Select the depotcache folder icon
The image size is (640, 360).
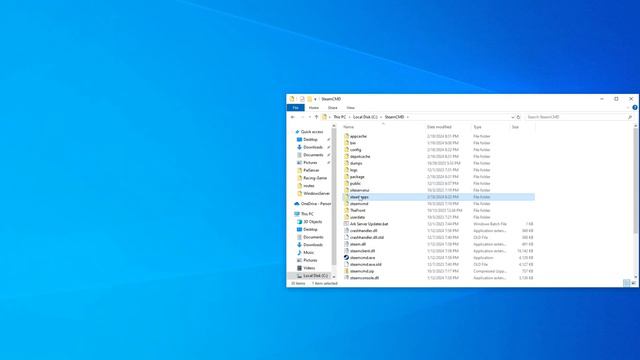pyautogui.click(x=346, y=156)
